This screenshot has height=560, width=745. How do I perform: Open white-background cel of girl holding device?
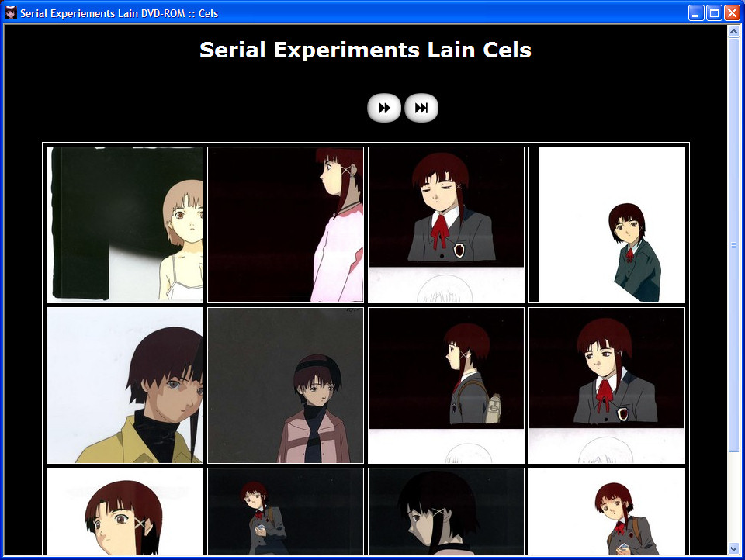[x=607, y=512]
